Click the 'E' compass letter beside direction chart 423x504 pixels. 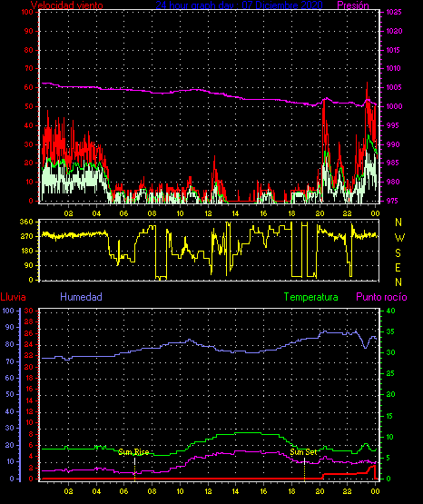point(398,267)
